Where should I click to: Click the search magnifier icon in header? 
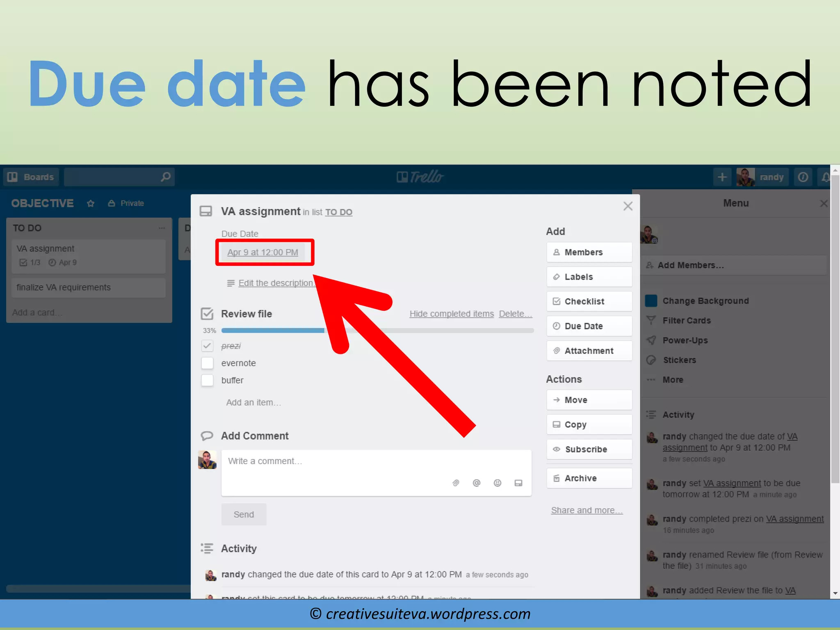(x=166, y=177)
